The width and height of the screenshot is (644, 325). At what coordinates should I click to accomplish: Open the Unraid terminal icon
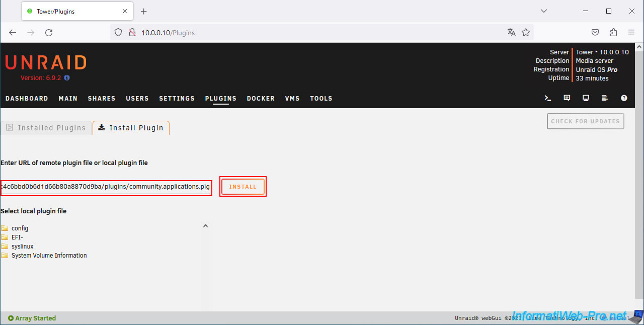[x=548, y=99]
